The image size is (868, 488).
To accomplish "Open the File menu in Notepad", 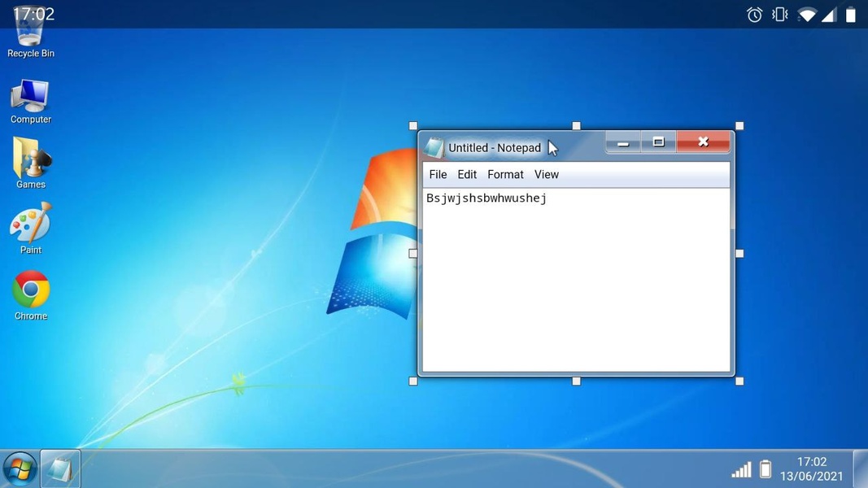I will pos(438,174).
